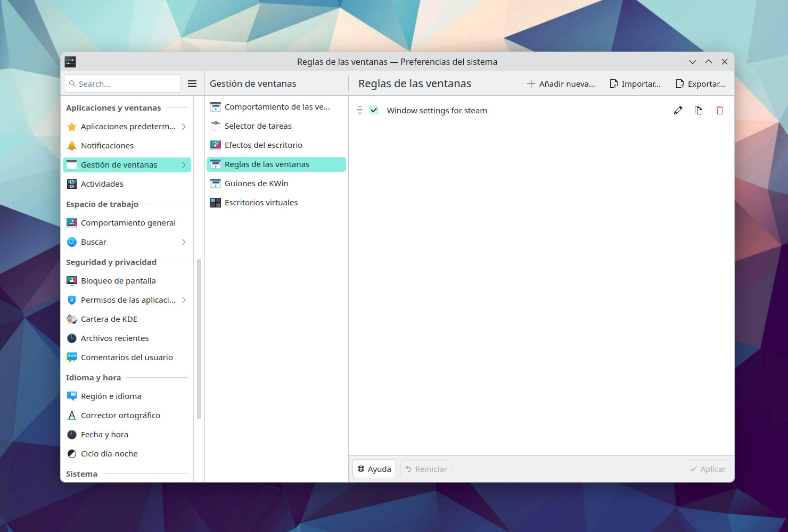This screenshot has width=788, height=532.
Task: Click the sidebar vertical scrollbar
Action: click(x=199, y=339)
